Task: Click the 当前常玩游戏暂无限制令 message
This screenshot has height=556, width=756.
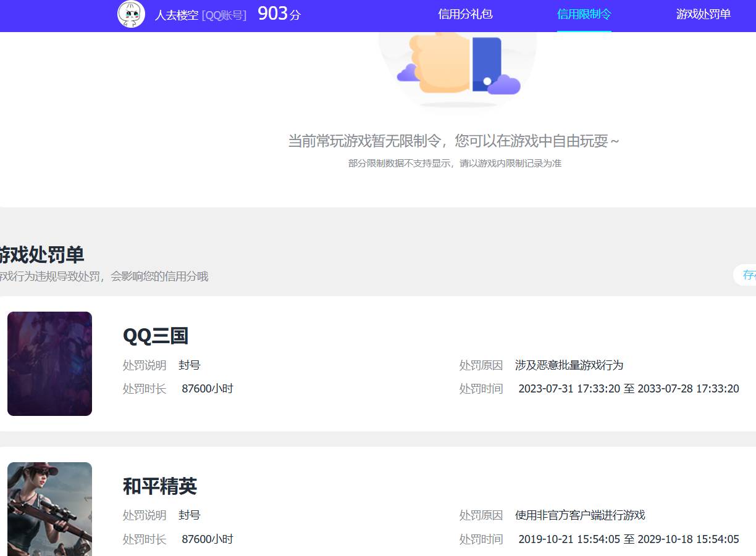Action: coord(453,141)
